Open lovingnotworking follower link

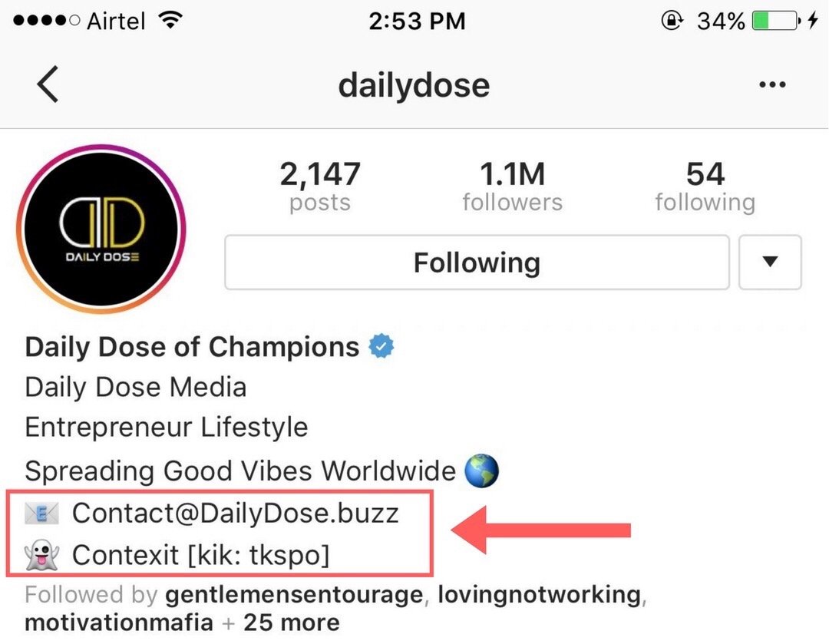pyautogui.click(x=540, y=596)
